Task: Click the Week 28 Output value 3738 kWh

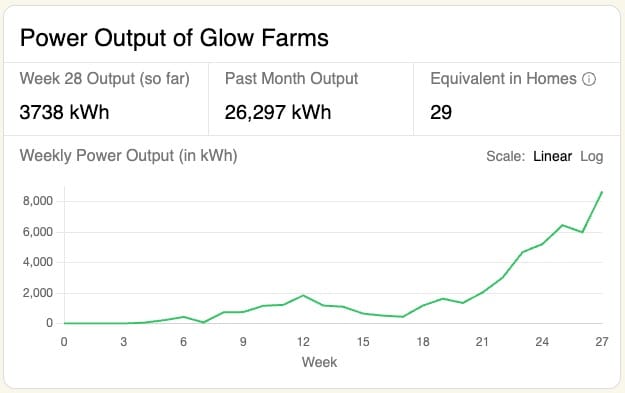Action: pyautogui.click(x=64, y=112)
